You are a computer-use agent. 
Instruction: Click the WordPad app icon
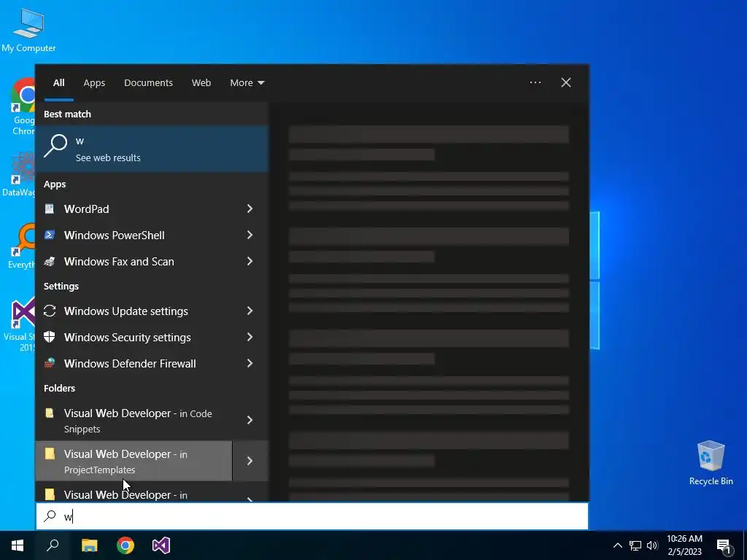click(50, 209)
